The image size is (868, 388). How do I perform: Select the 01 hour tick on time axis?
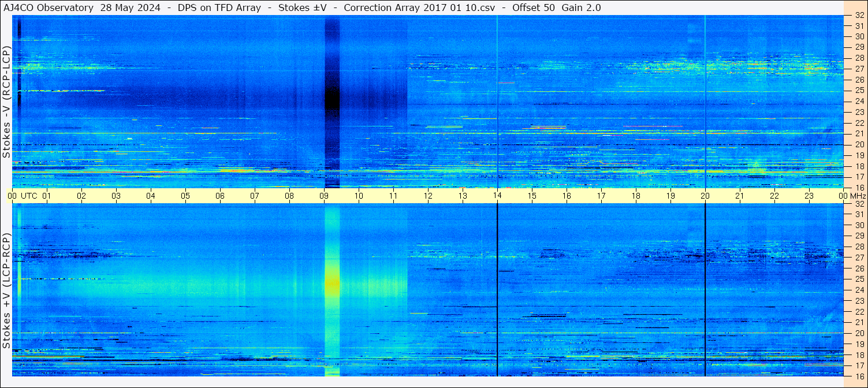pos(47,196)
